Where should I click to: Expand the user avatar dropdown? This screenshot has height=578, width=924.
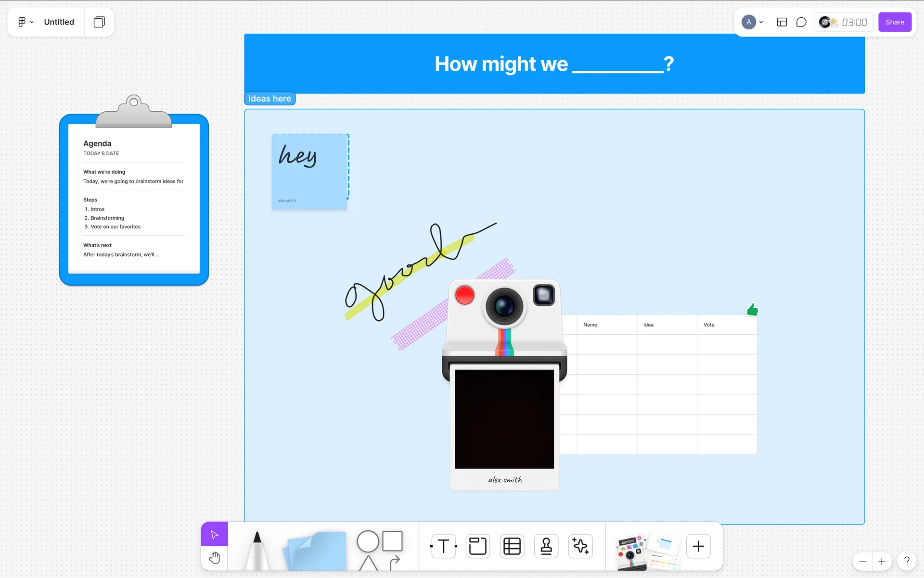(x=761, y=22)
